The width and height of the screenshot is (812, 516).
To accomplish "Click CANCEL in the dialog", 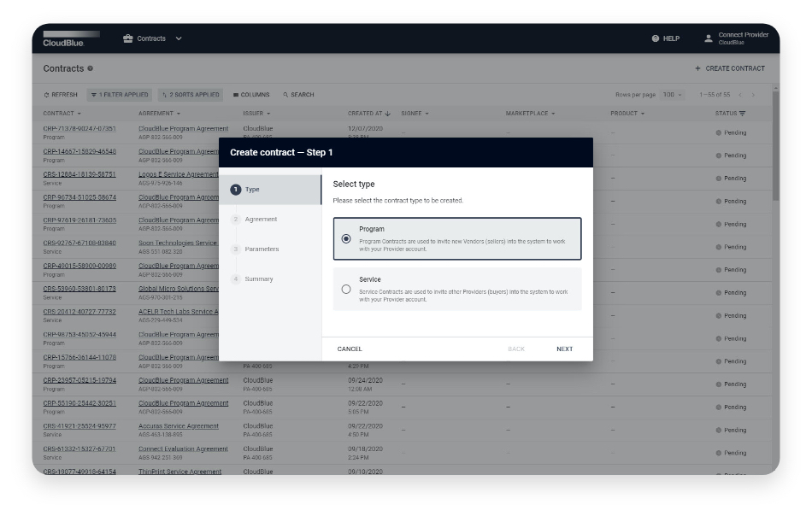I will (x=350, y=349).
